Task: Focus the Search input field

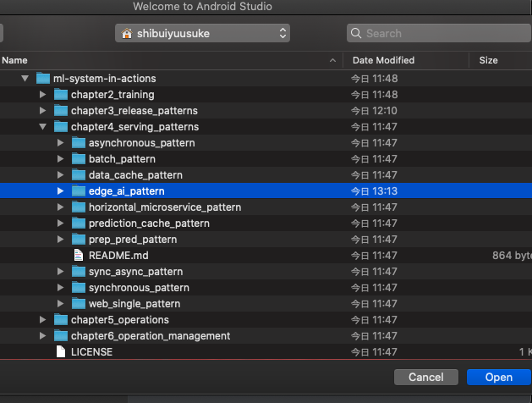Action: (439, 33)
